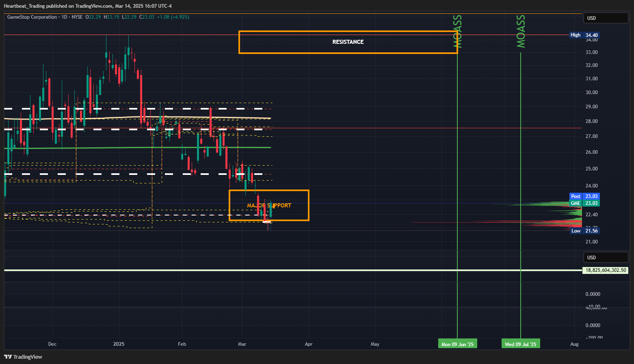Open the USD currency selector on price pane
This screenshot has width=634, height=364.
606,18
